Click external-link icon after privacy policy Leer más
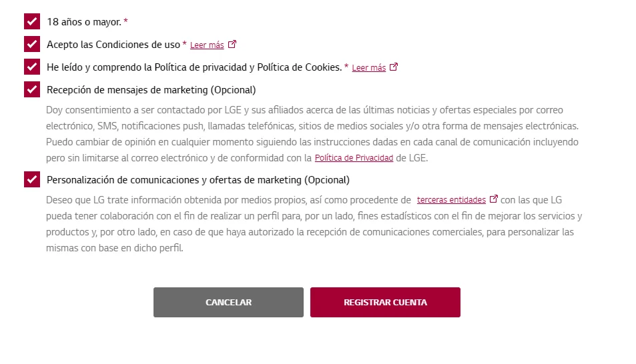The width and height of the screenshot is (636, 364). 394,67
